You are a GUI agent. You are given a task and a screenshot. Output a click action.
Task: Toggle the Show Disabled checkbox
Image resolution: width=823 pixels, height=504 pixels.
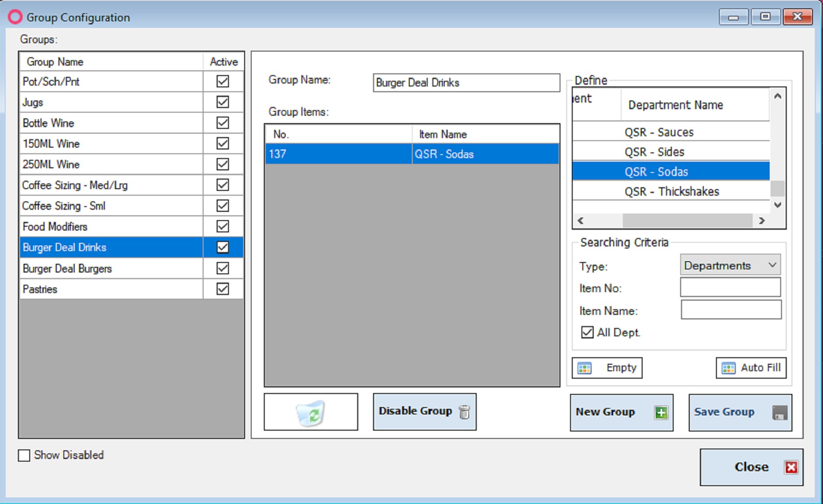(x=24, y=456)
